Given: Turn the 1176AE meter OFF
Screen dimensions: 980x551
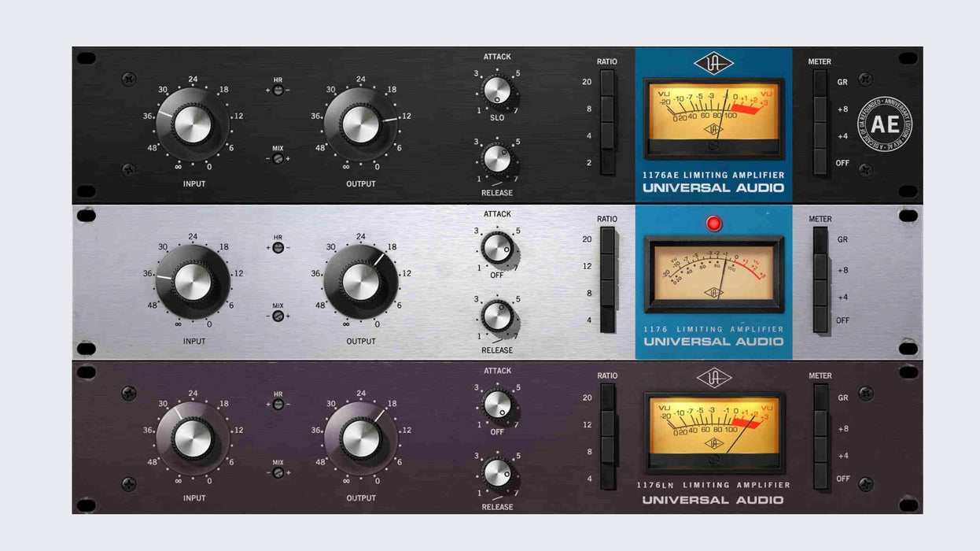Looking at the screenshot, I should (820, 162).
